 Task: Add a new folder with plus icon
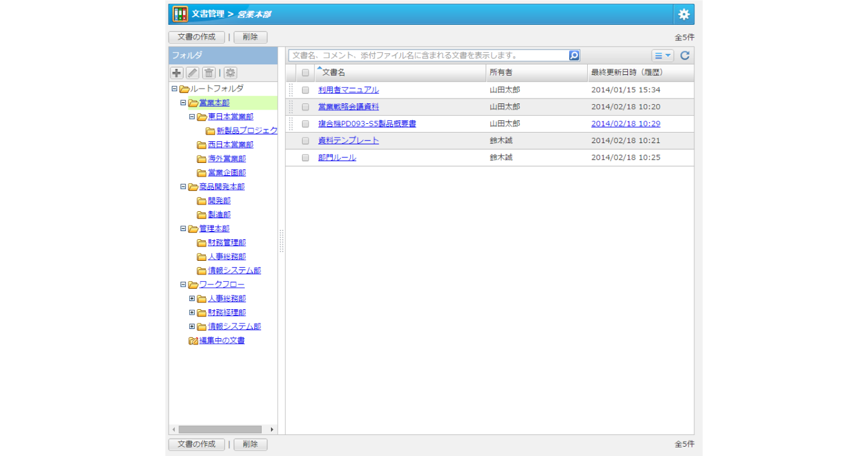coord(177,72)
